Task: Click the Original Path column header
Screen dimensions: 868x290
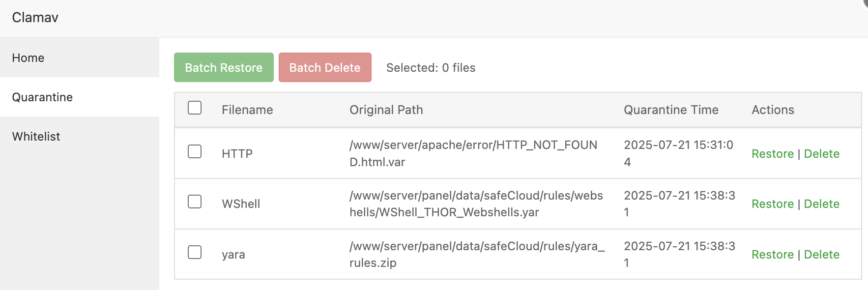Action: pos(386,110)
